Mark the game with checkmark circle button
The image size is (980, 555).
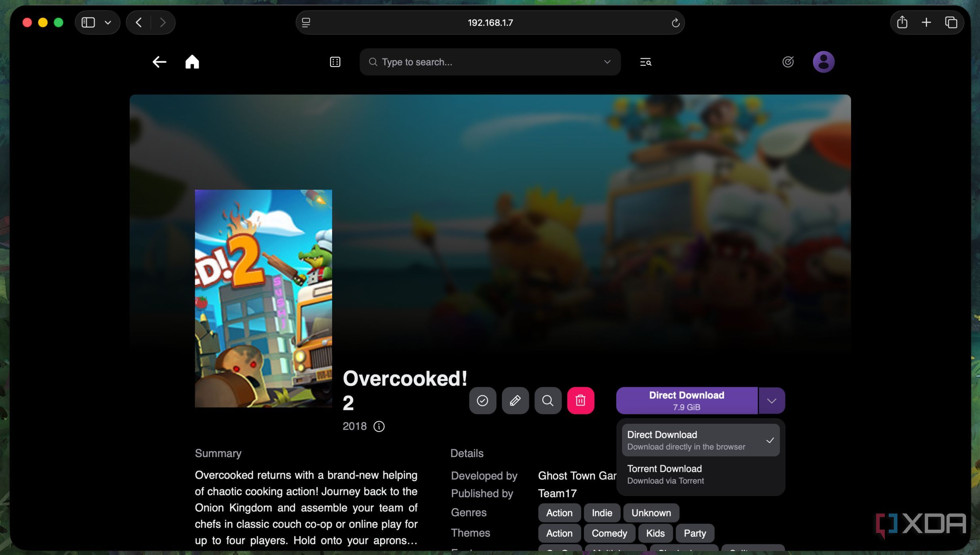pos(482,400)
